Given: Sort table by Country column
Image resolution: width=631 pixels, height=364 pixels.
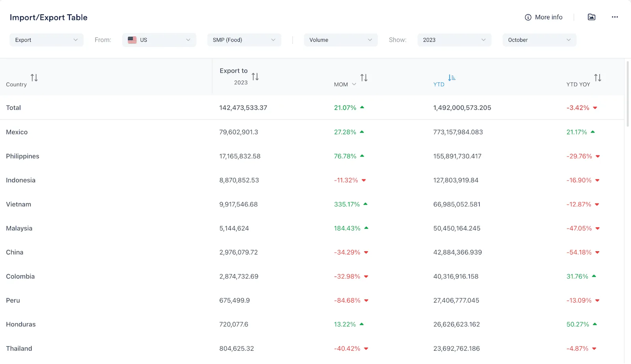Looking at the screenshot, I should pos(34,78).
